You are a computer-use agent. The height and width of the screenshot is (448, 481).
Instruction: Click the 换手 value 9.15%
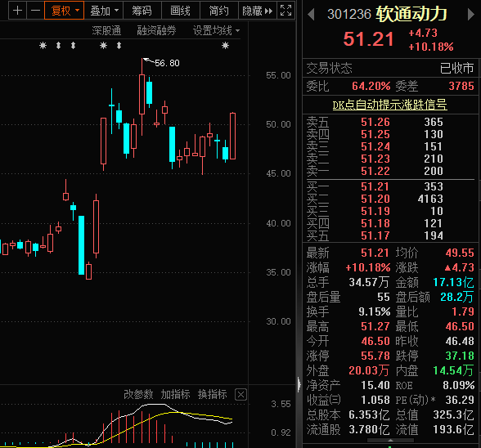click(375, 311)
